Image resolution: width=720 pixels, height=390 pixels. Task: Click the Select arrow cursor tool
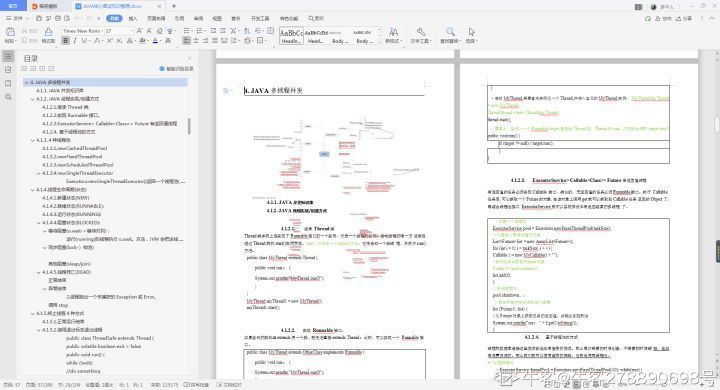click(471, 32)
